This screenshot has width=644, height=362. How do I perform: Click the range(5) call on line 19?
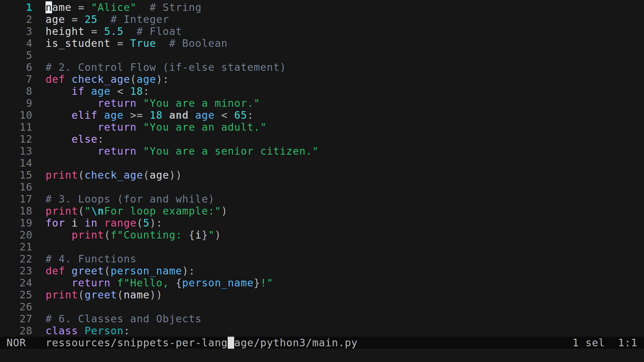coord(130,223)
